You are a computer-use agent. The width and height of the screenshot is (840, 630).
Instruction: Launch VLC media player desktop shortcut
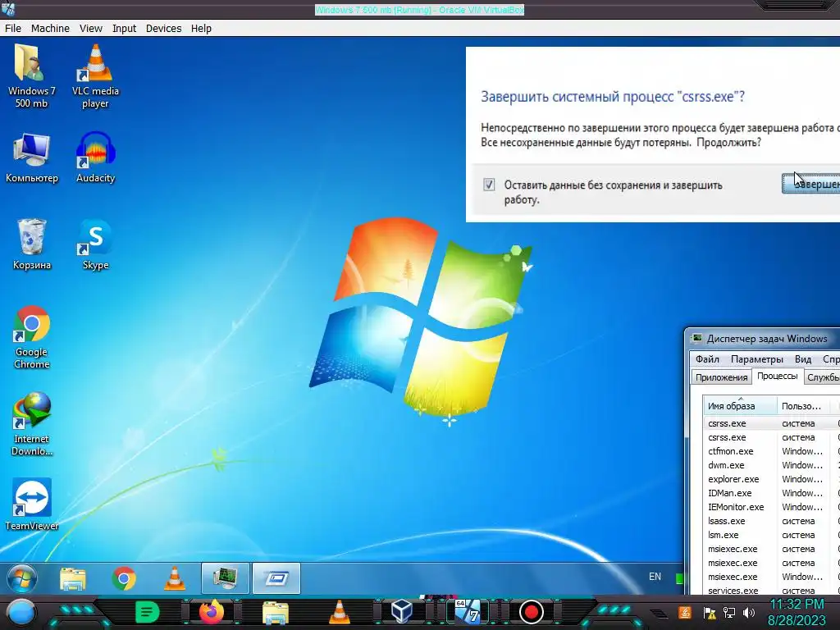[x=95, y=76]
